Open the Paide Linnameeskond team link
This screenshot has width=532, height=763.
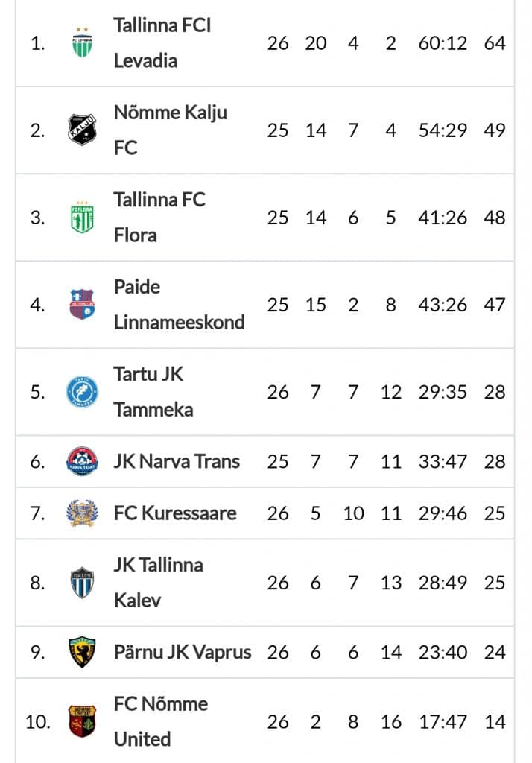[179, 304]
